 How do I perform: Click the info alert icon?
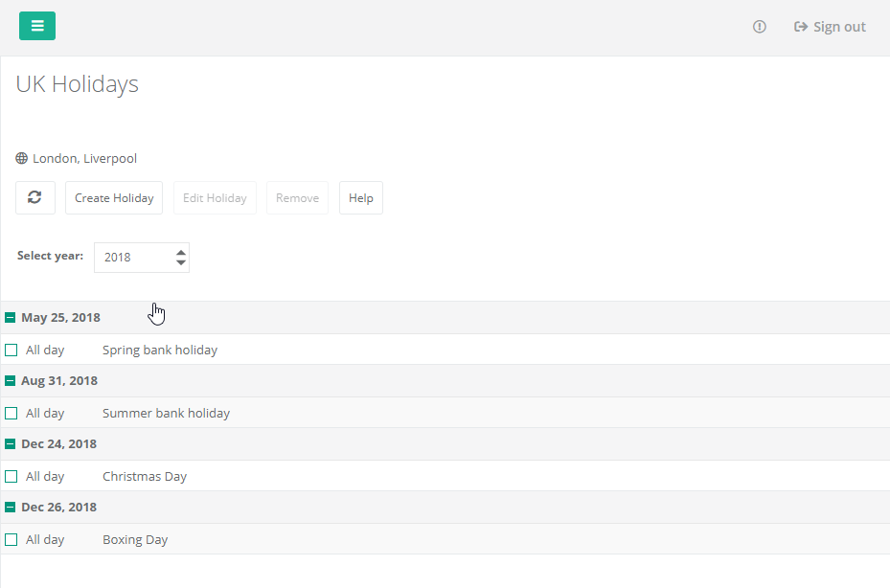(x=760, y=27)
